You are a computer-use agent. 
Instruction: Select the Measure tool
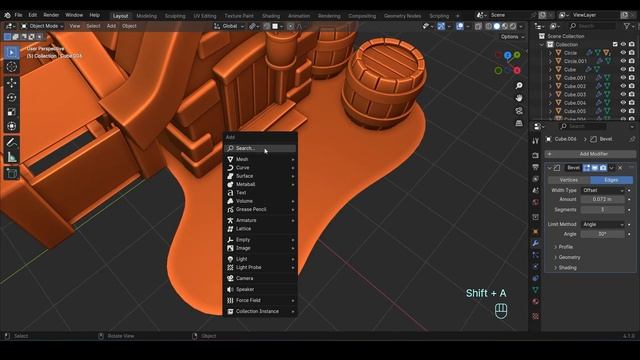tap(11, 157)
